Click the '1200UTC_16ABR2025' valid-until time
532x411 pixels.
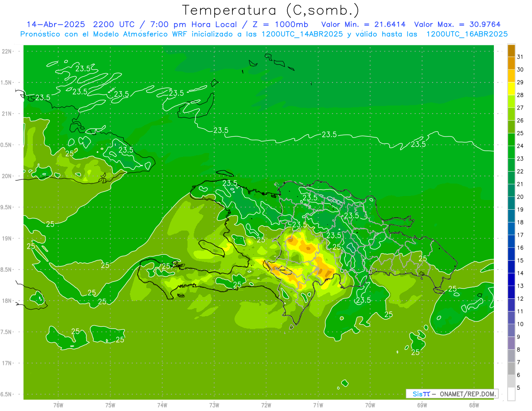[x=467, y=34]
